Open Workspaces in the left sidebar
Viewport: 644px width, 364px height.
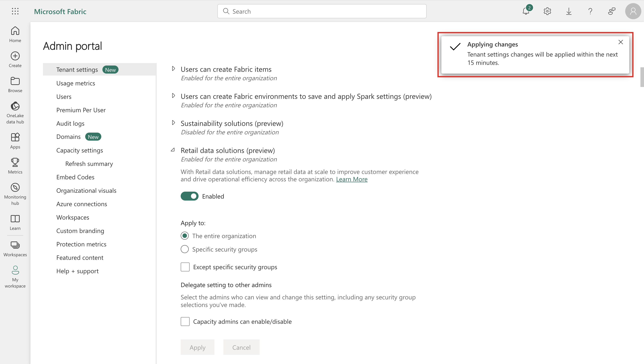point(15,249)
